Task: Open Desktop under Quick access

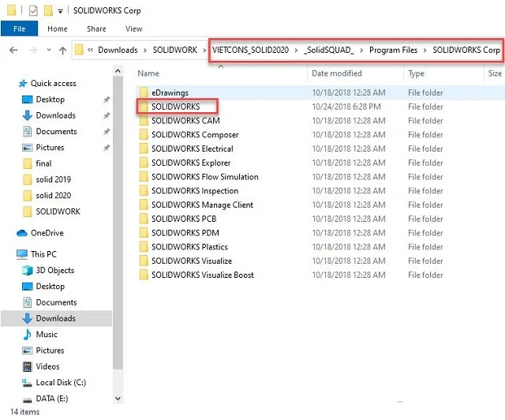Action: click(x=50, y=99)
